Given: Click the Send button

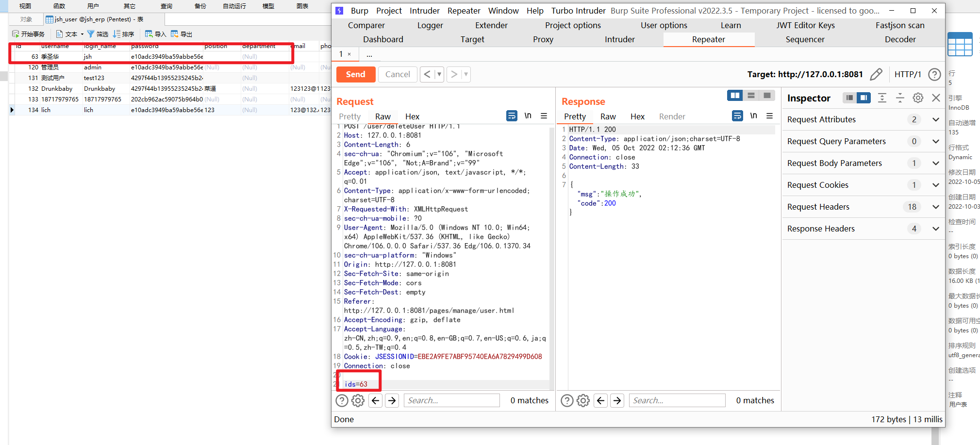Looking at the screenshot, I should pyautogui.click(x=356, y=74).
